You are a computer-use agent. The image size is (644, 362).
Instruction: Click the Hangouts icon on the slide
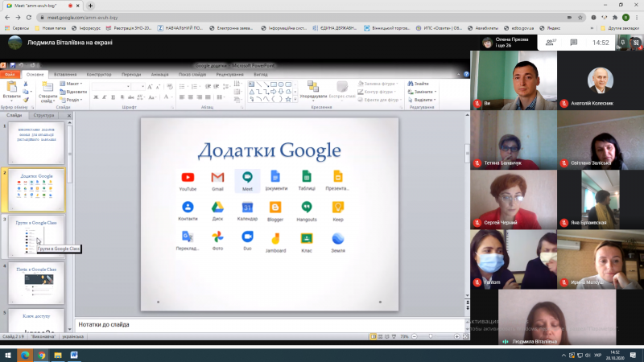(307, 208)
